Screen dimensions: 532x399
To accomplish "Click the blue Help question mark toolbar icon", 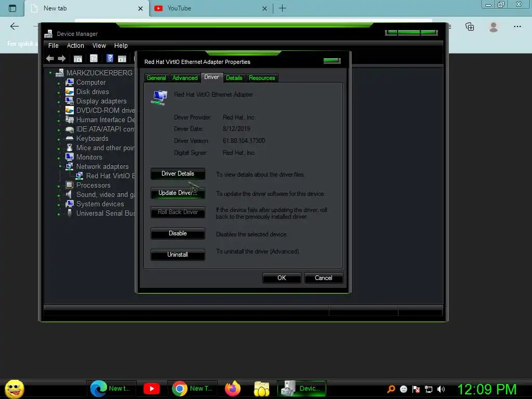I will [110, 58].
